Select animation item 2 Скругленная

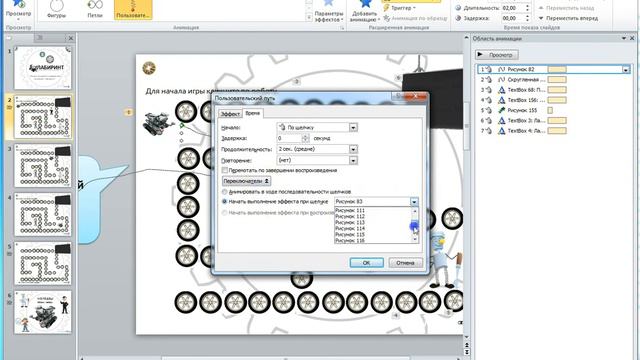tap(553, 80)
